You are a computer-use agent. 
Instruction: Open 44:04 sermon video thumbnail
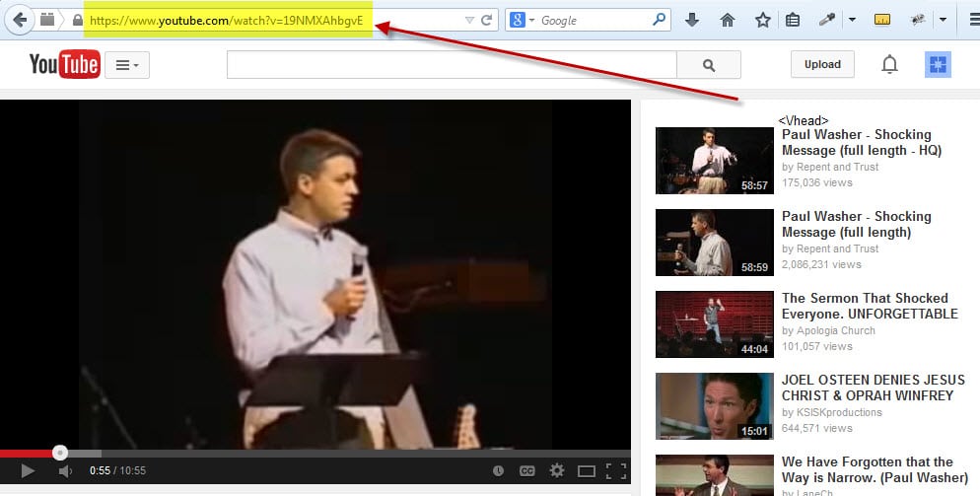[x=715, y=324]
